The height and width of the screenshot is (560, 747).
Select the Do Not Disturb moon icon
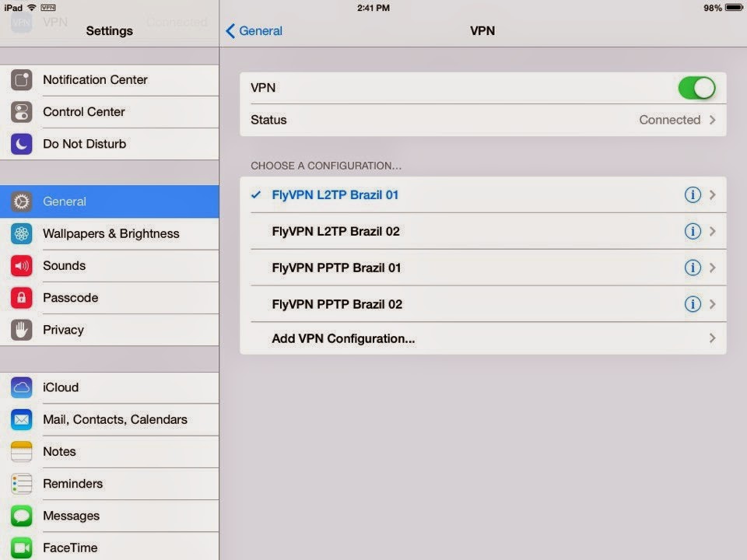tap(22, 144)
